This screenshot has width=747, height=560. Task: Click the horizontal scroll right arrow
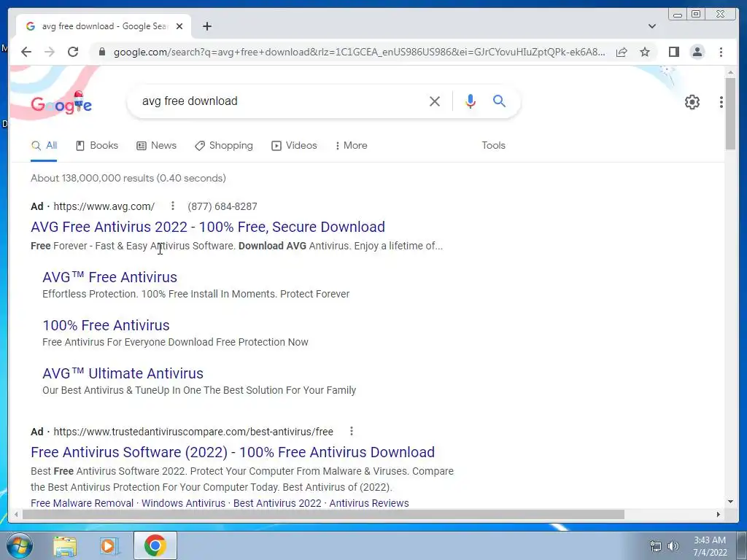pyautogui.click(x=719, y=514)
